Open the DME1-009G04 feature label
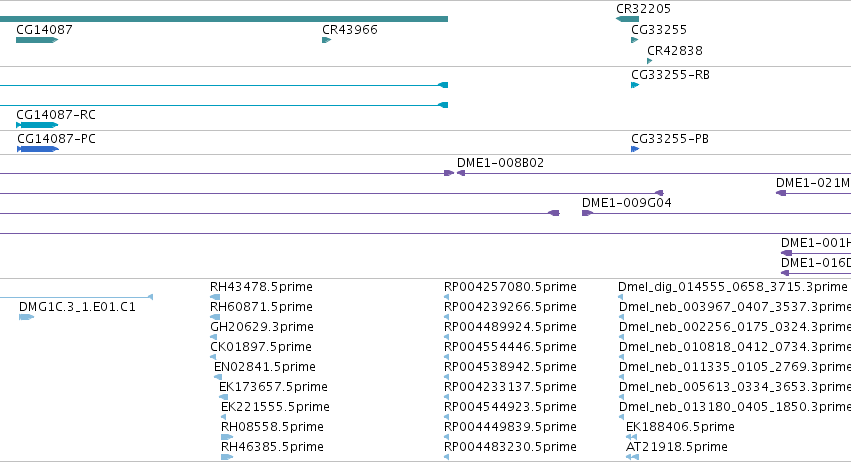The height and width of the screenshot is (462, 851). coord(626,203)
